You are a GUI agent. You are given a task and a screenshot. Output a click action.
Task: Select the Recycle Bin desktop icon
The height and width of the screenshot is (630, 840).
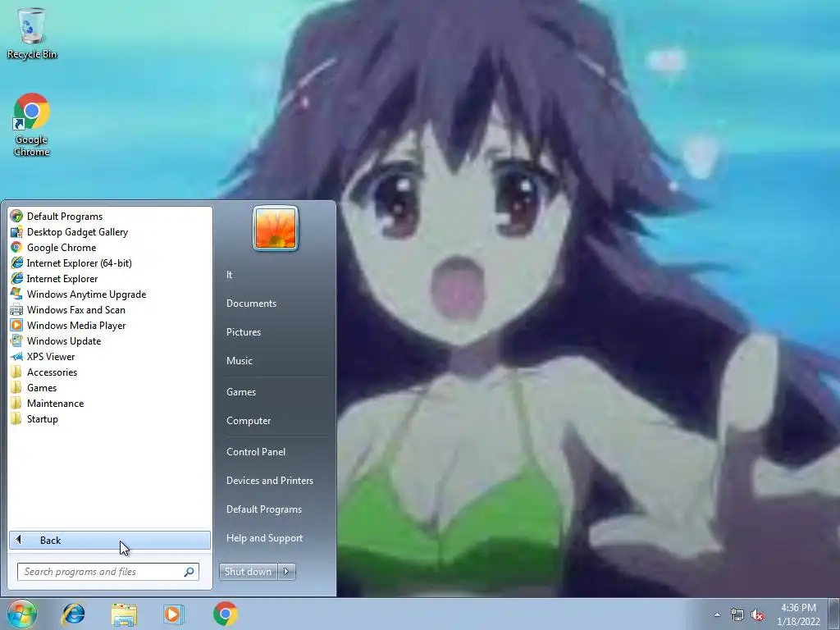(x=32, y=33)
